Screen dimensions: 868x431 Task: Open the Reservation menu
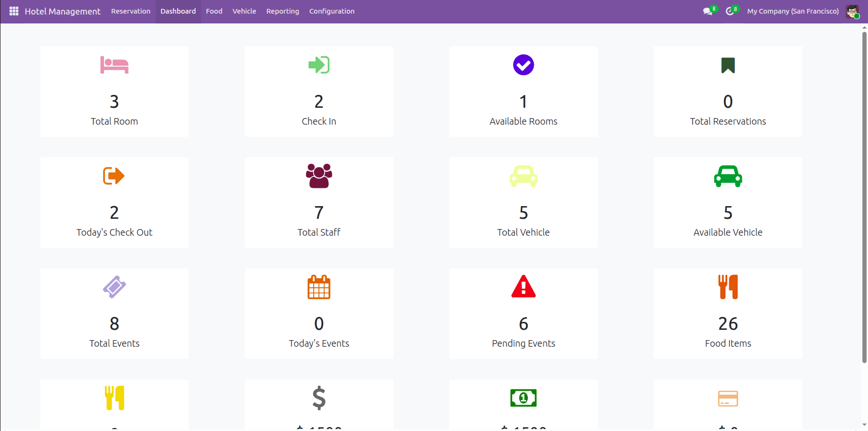tap(131, 11)
